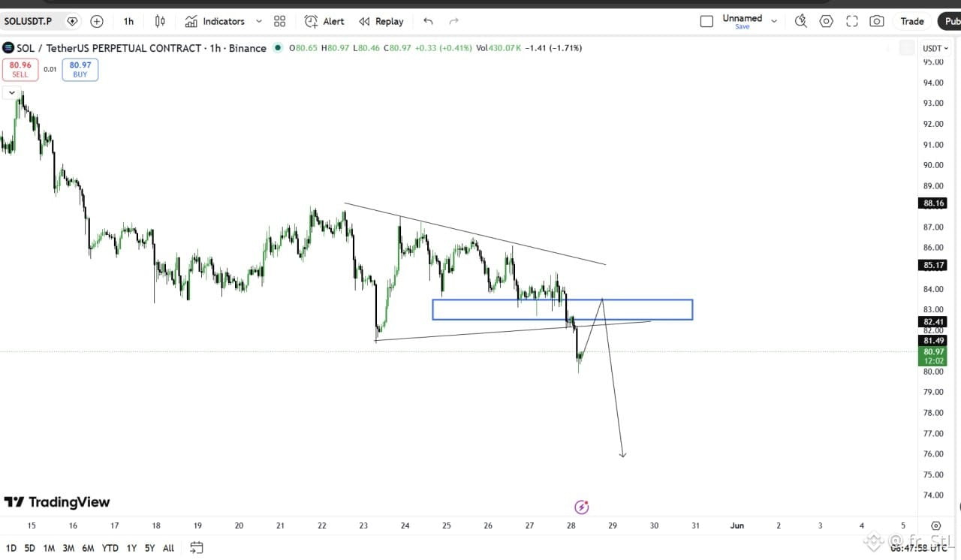
Task: Click the Vol 430.07K value in legend
Action: tap(499, 48)
